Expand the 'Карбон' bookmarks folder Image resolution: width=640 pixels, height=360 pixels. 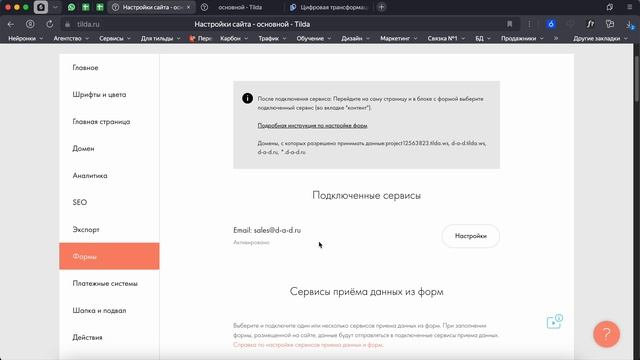234,38
